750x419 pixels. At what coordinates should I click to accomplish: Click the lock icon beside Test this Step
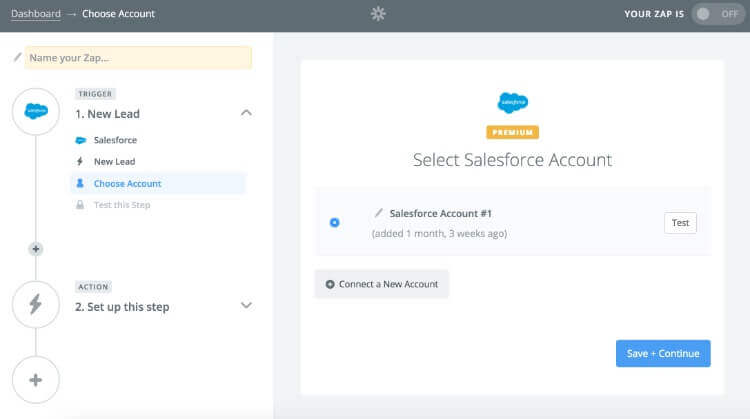pos(80,205)
